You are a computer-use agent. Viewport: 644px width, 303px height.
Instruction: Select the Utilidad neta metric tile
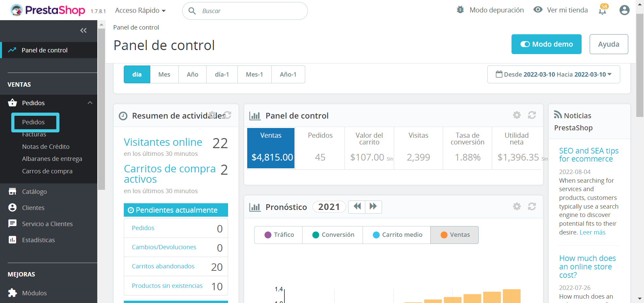[517, 148]
